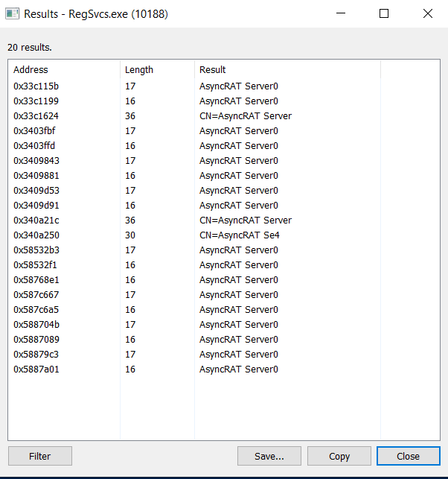The image size is (448, 479).
Task: Click the X to close window
Action: tap(427, 13)
